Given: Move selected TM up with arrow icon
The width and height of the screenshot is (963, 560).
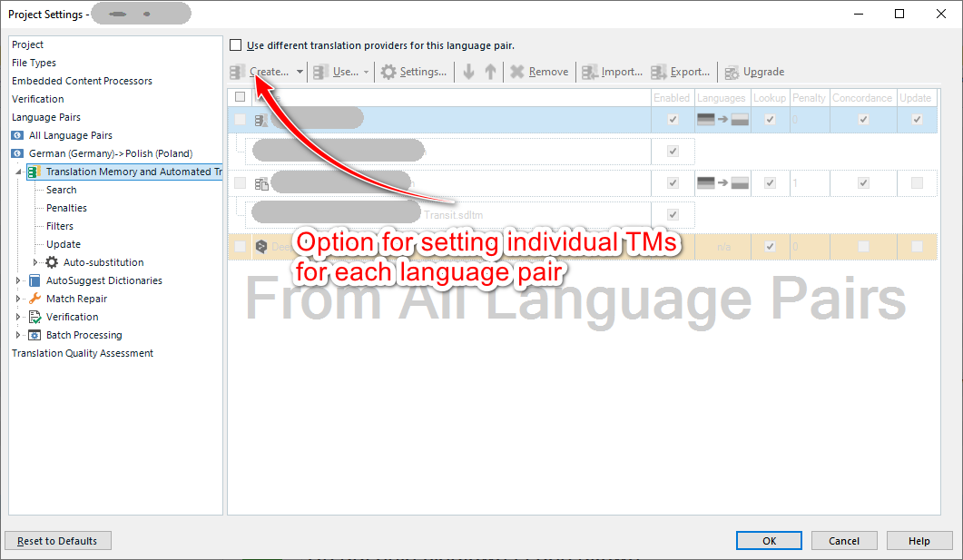Looking at the screenshot, I should pos(490,72).
